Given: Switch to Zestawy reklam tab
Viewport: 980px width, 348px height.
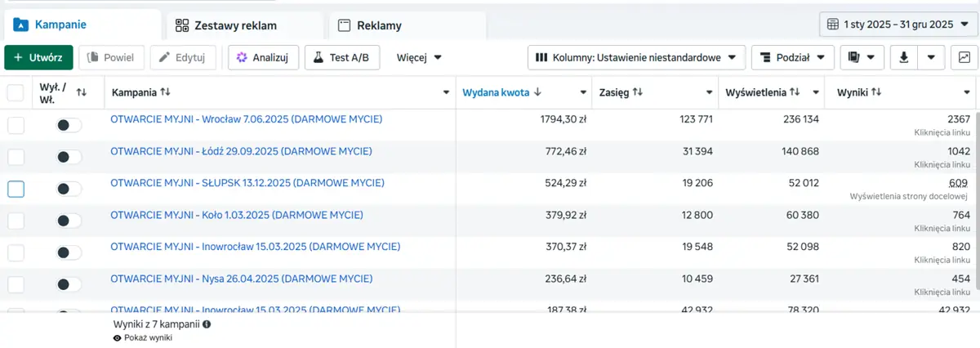Looking at the screenshot, I should (x=243, y=25).
